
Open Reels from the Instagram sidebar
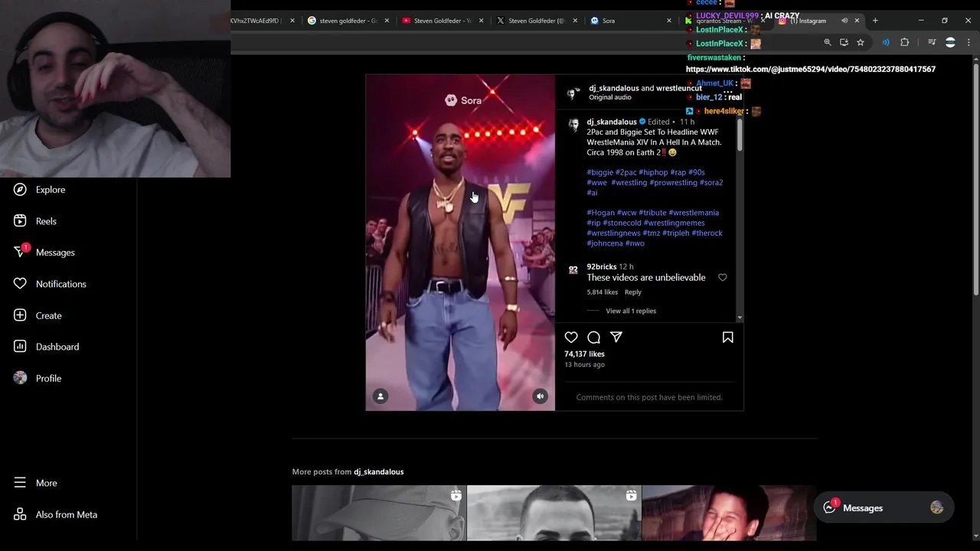coord(35,221)
